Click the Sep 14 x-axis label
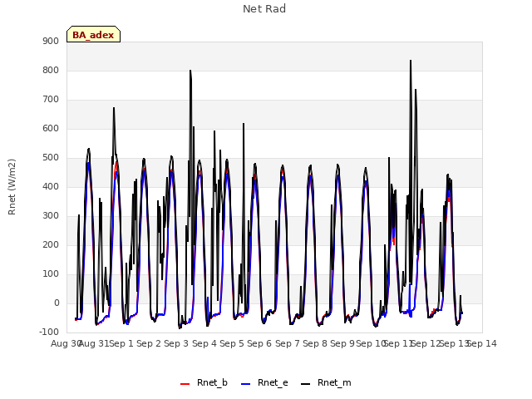 click(x=482, y=343)
